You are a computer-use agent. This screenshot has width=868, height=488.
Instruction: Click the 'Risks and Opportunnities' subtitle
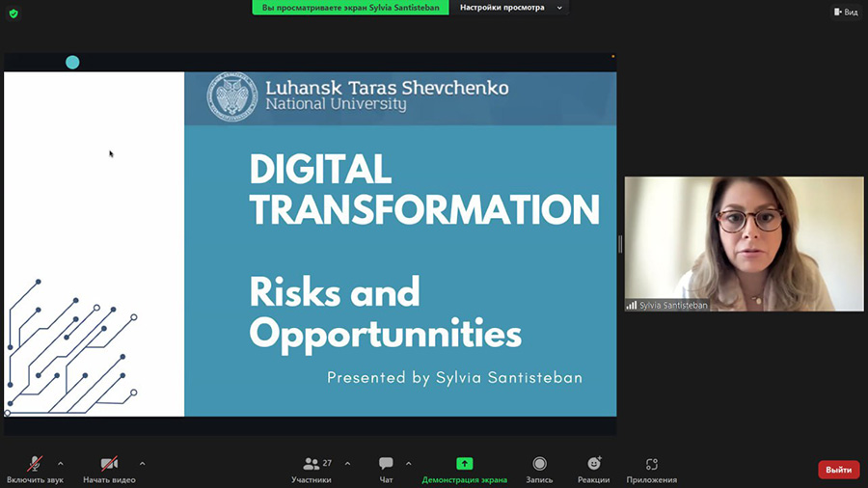click(x=385, y=313)
